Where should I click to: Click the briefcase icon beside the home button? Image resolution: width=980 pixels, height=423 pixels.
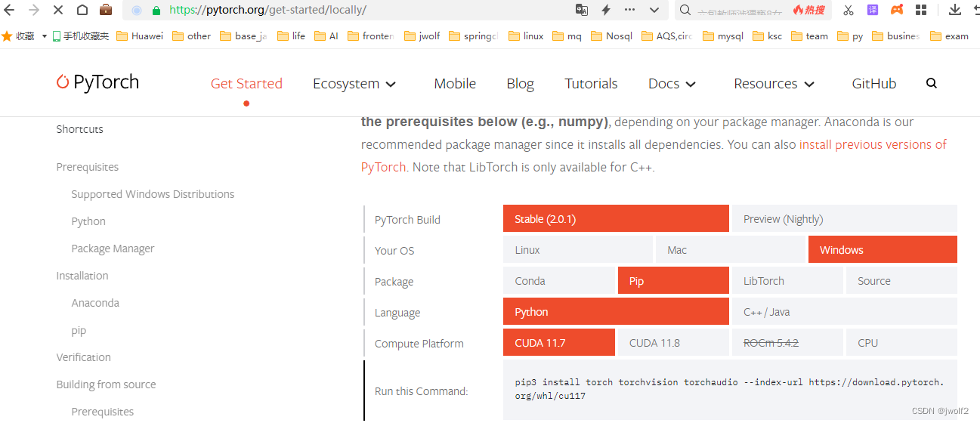point(106,10)
